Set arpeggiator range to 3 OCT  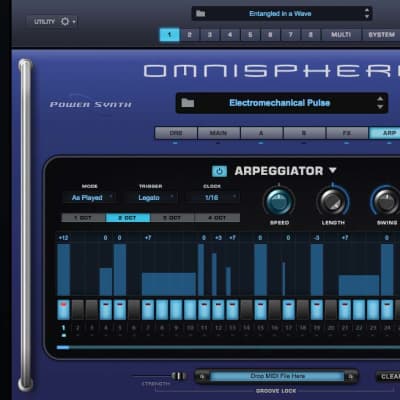point(172,218)
